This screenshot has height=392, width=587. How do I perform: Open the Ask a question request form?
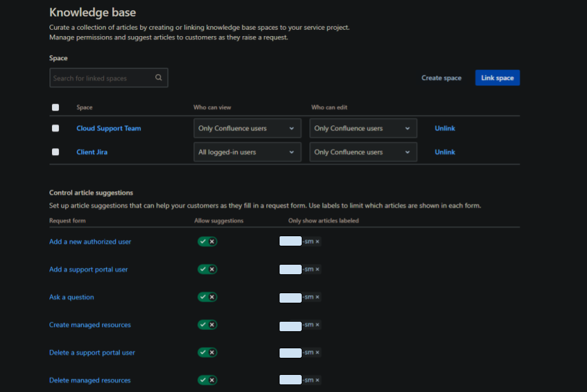(72, 297)
